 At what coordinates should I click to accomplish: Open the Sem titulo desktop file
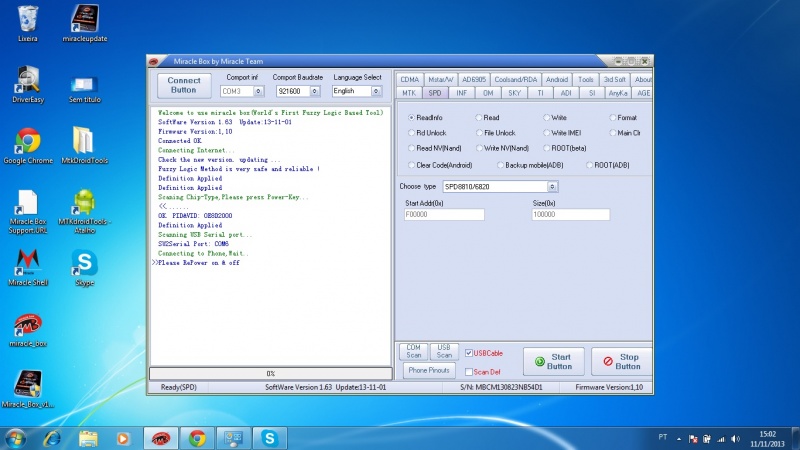click(85, 88)
